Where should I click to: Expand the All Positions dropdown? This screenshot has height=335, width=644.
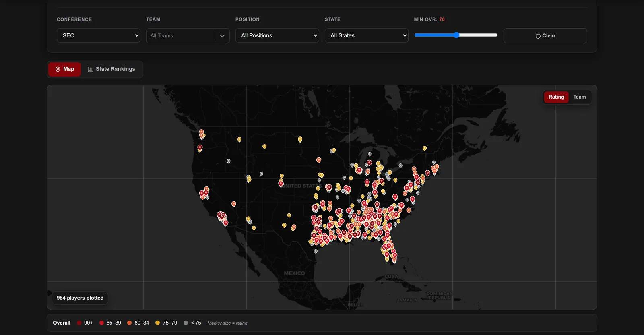[277, 35]
